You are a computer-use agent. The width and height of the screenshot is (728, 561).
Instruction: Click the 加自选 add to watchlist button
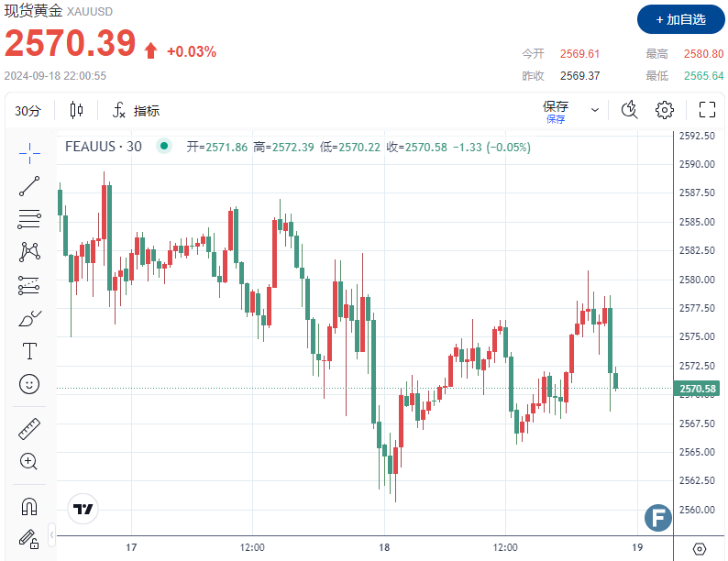[x=679, y=19]
